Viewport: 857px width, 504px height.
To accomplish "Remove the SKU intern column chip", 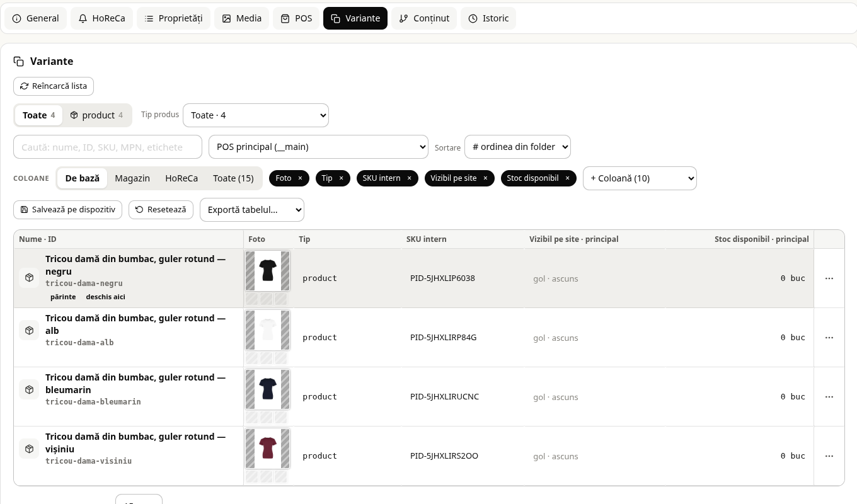I will tap(409, 178).
